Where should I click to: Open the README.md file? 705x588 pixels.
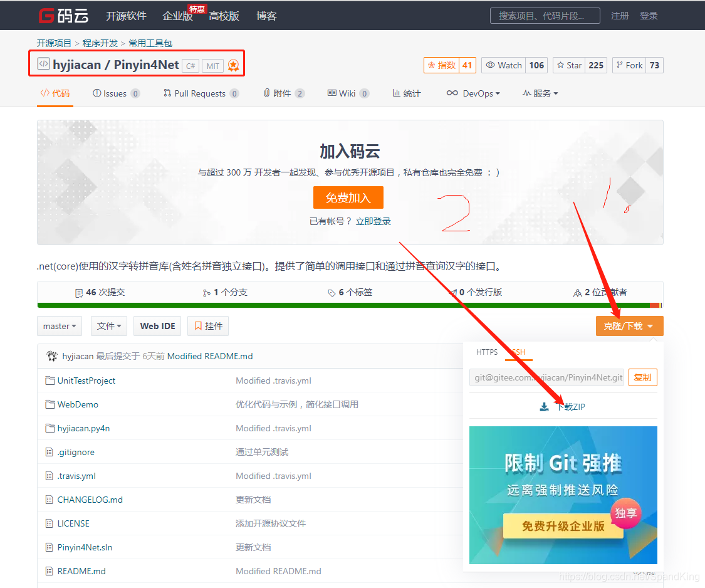(x=81, y=571)
